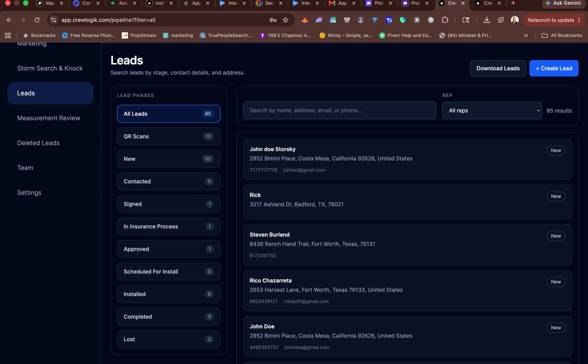Click the blue arrow cursor extension icon
Viewport: 588px width, 364px height.
389,20
